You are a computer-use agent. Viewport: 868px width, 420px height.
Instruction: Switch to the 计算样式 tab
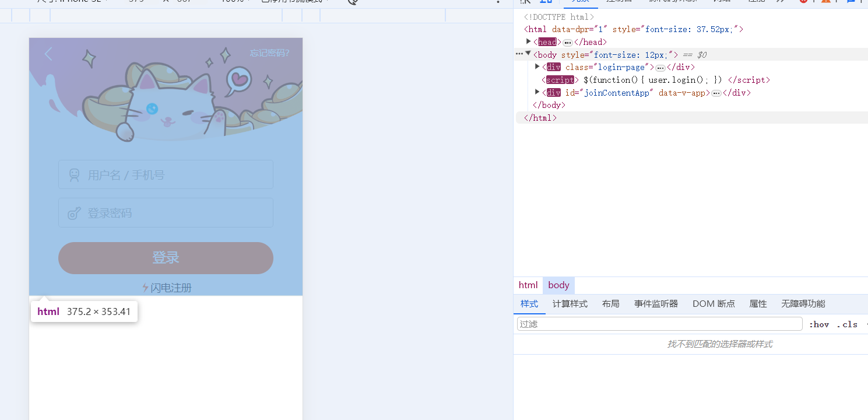(570, 304)
